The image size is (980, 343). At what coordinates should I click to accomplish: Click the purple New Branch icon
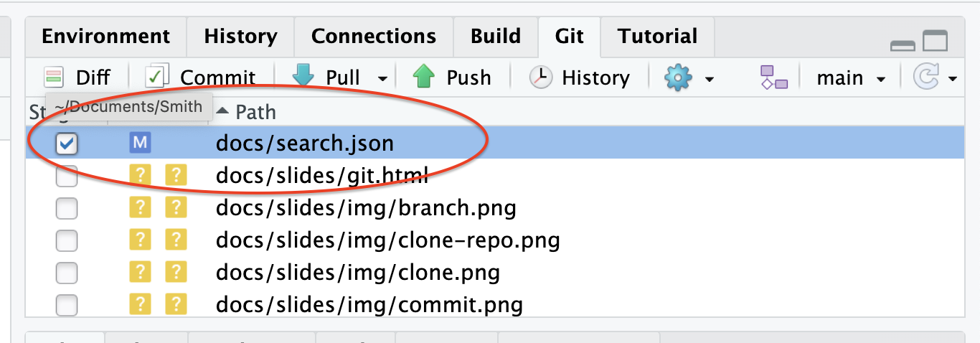coord(774,77)
